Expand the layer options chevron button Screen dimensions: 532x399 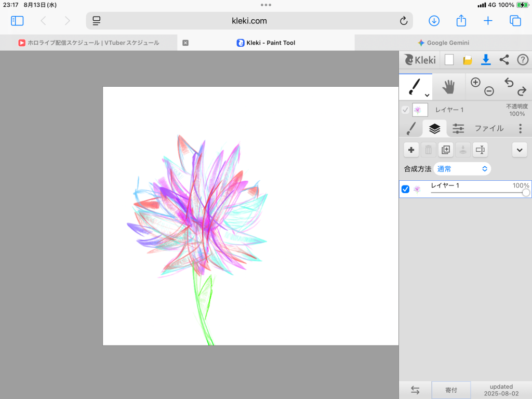(x=520, y=150)
